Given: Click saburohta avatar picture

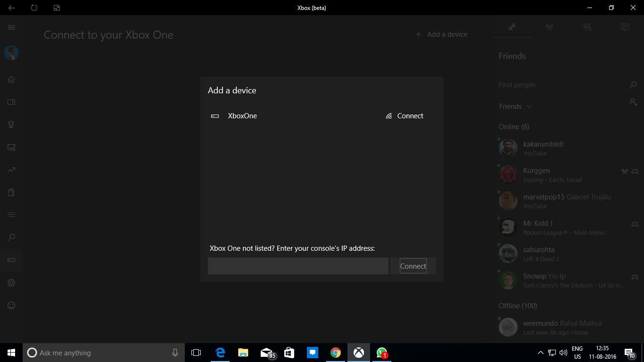Looking at the screenshot, I should pyautogui.click(x=508, y=254).
